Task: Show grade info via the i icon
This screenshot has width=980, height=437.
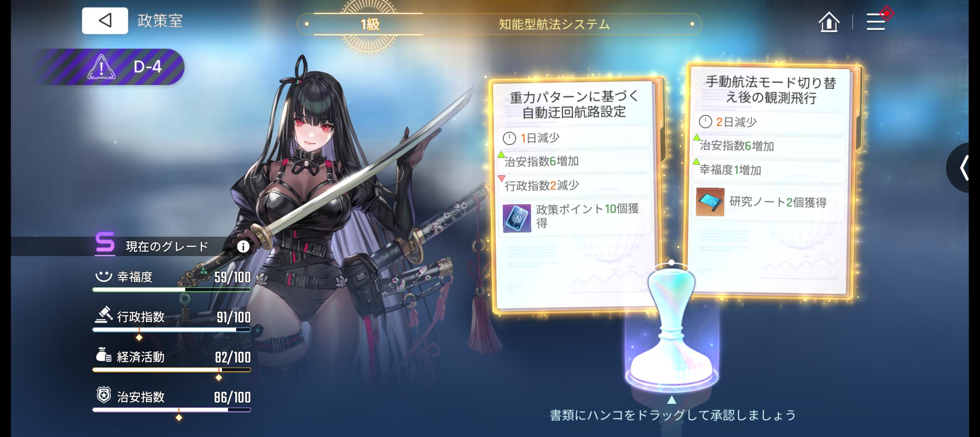Action: point(243,246)
